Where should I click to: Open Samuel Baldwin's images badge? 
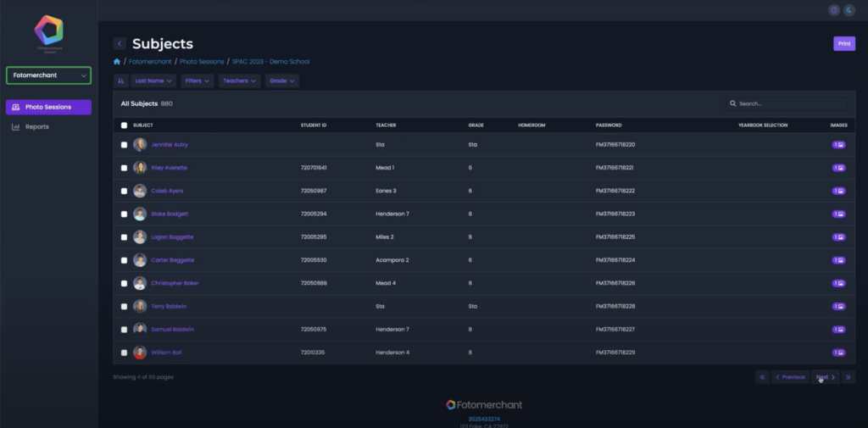[838, 330]
